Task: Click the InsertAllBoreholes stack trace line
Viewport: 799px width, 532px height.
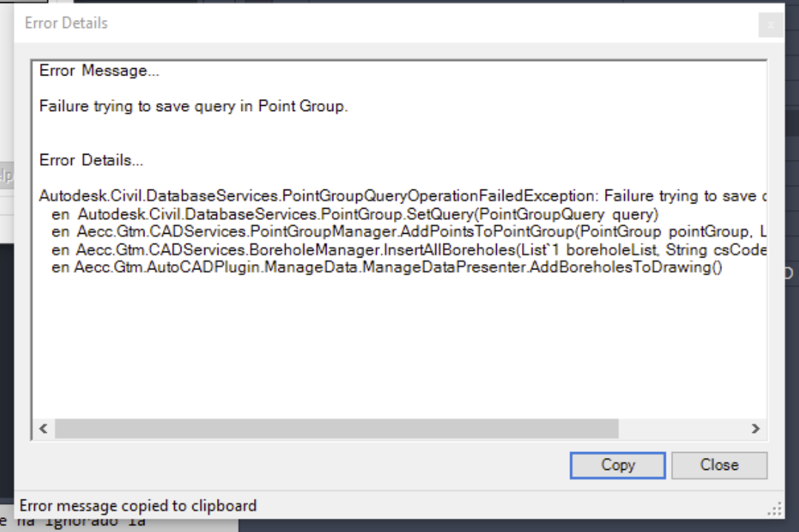Action: 407,250
